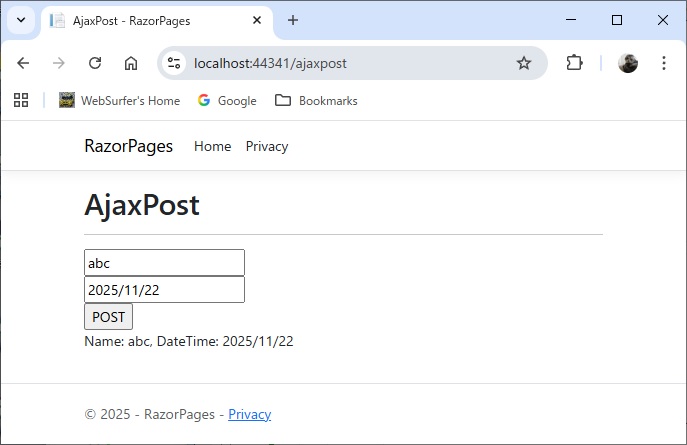Viewport: 687px width, 445px height.
Task: Open the Chrome profile avatar
Action: tap(628, 63)
